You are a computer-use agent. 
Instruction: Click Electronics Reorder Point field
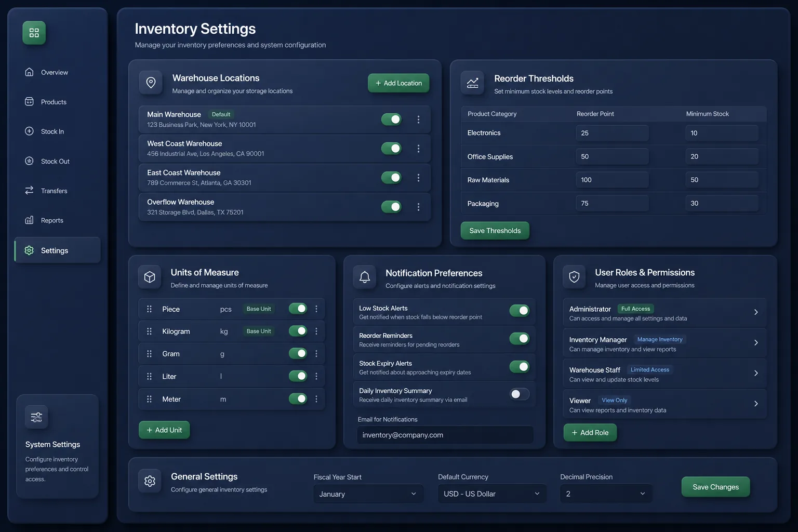(612, 133)
